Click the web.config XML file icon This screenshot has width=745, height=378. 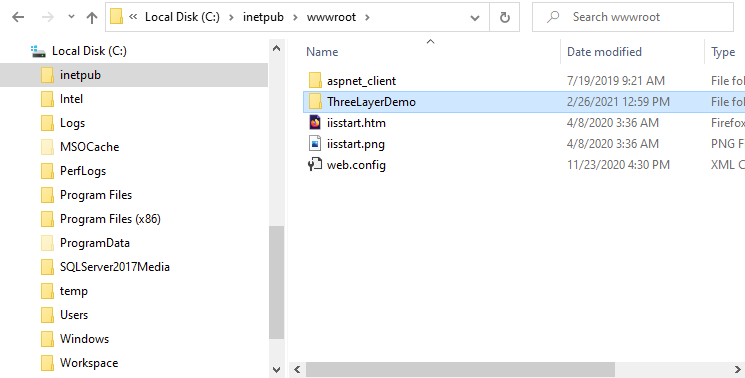[x=315, y=164]
